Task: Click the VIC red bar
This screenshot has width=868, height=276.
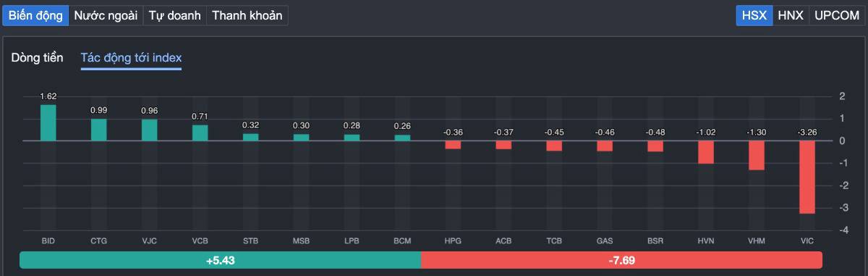Action: coord(807,177)
